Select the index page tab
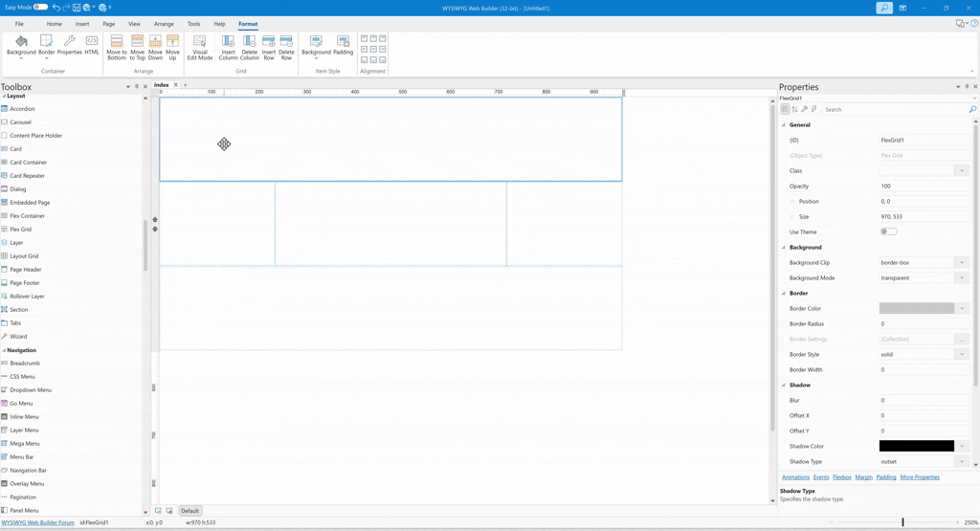 161,84
